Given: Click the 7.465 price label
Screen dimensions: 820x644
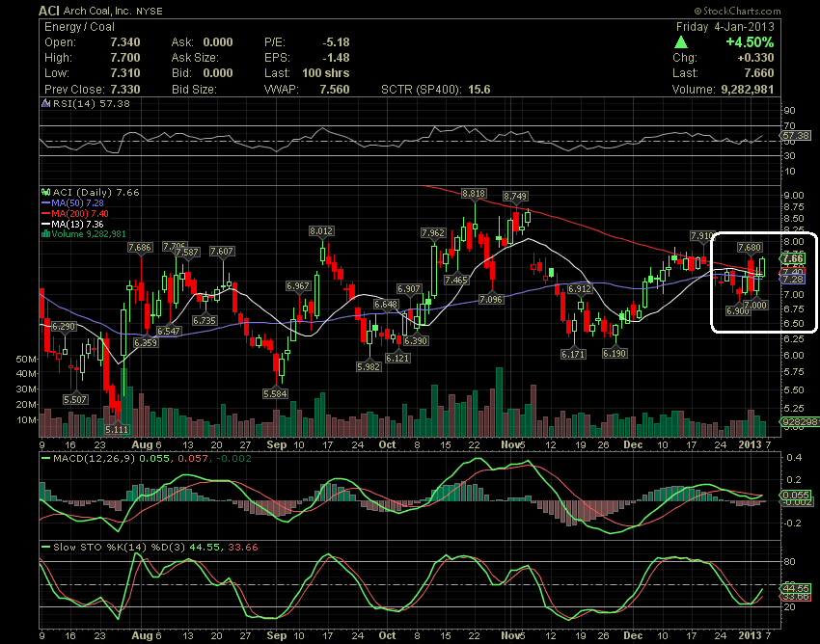Looking at the screenshot, I should pyautogui.click(x=456, y=281).
